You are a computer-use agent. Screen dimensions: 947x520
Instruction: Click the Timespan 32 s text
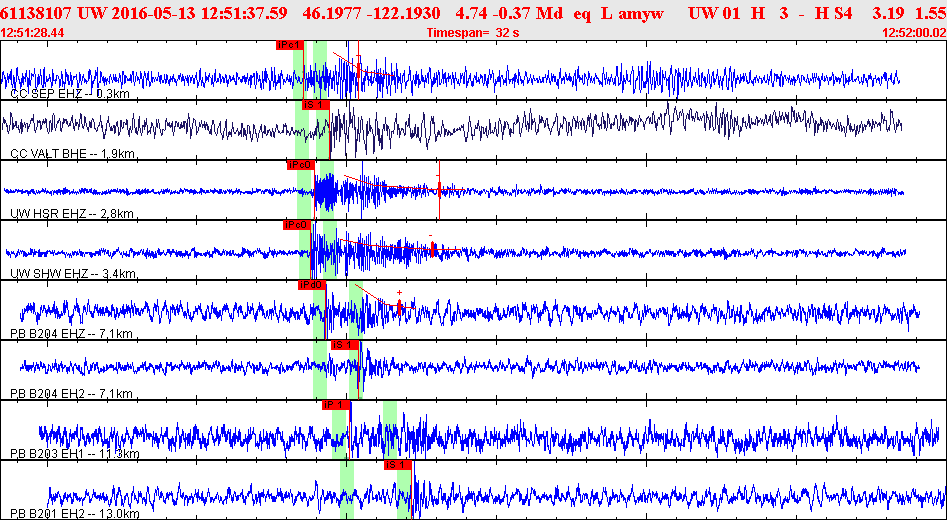473,33
